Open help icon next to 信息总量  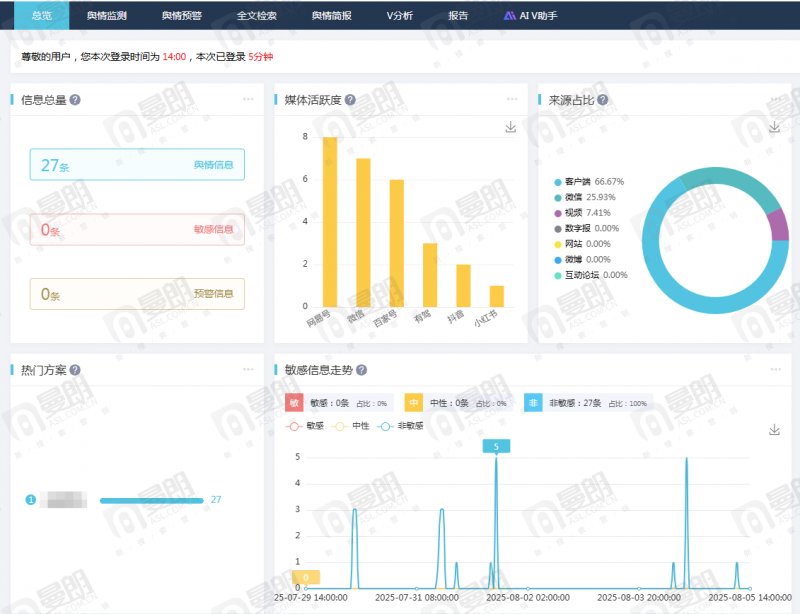tap(75, 100)
